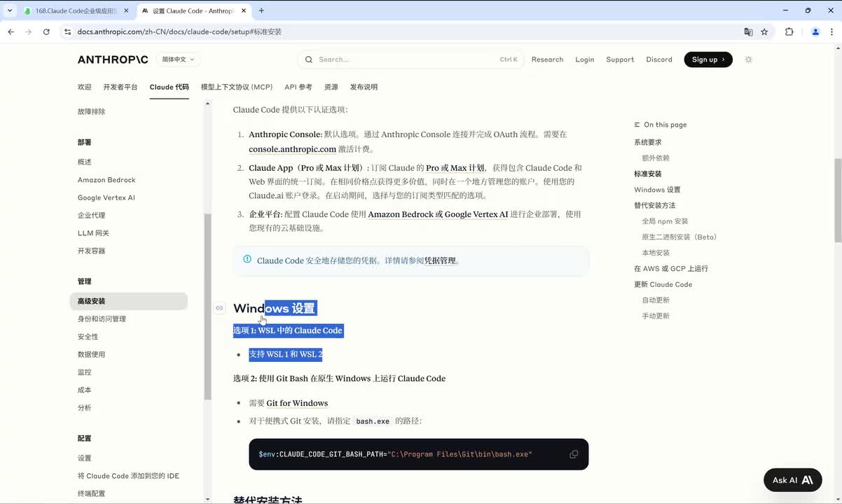Open the Login link
The image size is (842, 504).
click(x=584, y=59)
